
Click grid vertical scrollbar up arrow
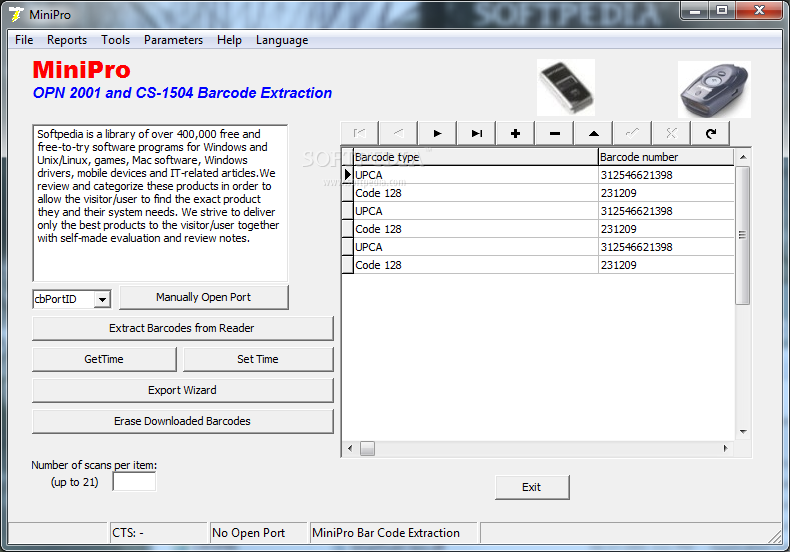[x=743, y=157]
